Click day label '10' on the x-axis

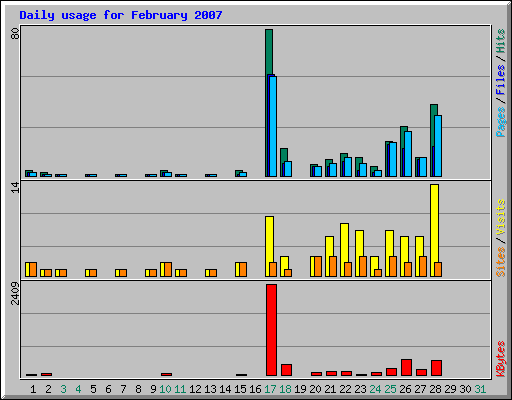(165, 389)
